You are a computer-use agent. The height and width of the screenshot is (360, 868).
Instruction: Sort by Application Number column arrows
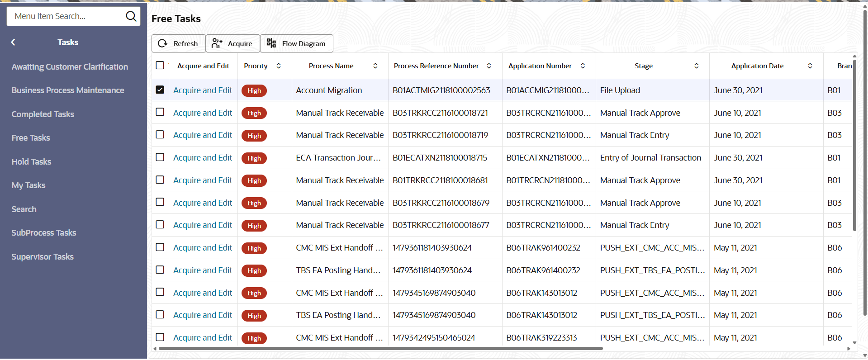pyautogui.click(x=583, y=66)
